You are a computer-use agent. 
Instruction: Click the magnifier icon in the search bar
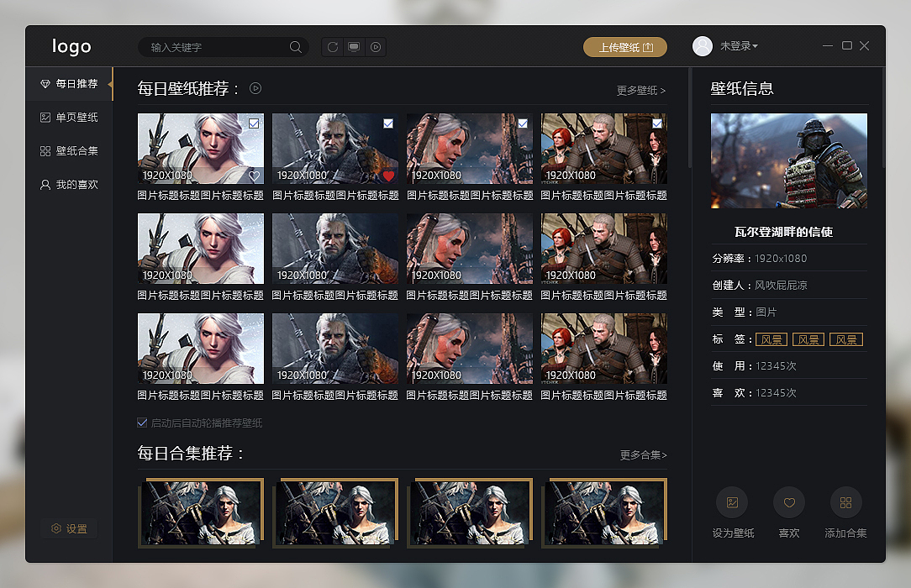[x=295, y=47]
